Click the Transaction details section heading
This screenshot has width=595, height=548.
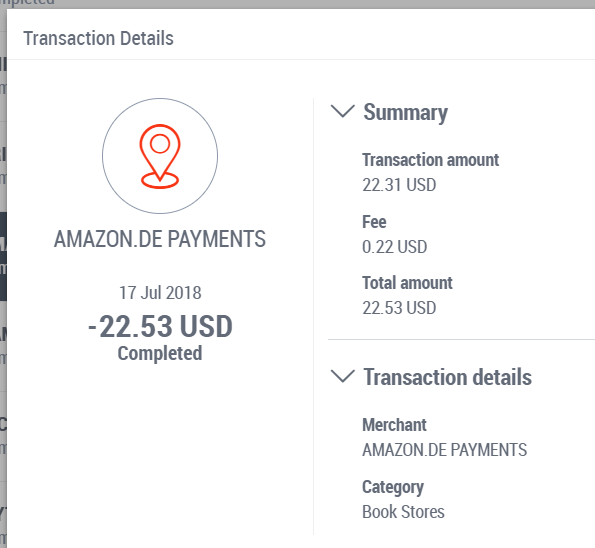coord(448,377)
